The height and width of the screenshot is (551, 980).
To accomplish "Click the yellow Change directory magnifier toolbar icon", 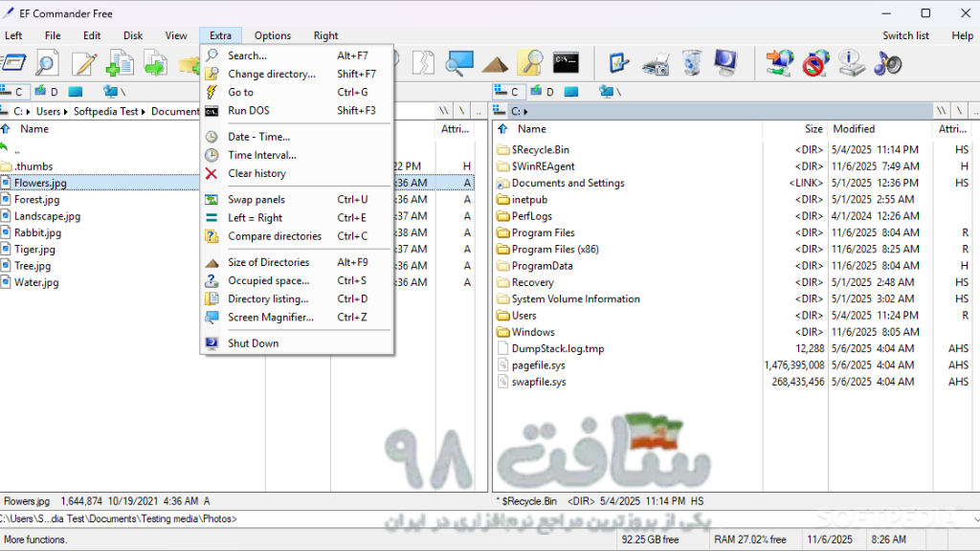I will pos(530,63).
